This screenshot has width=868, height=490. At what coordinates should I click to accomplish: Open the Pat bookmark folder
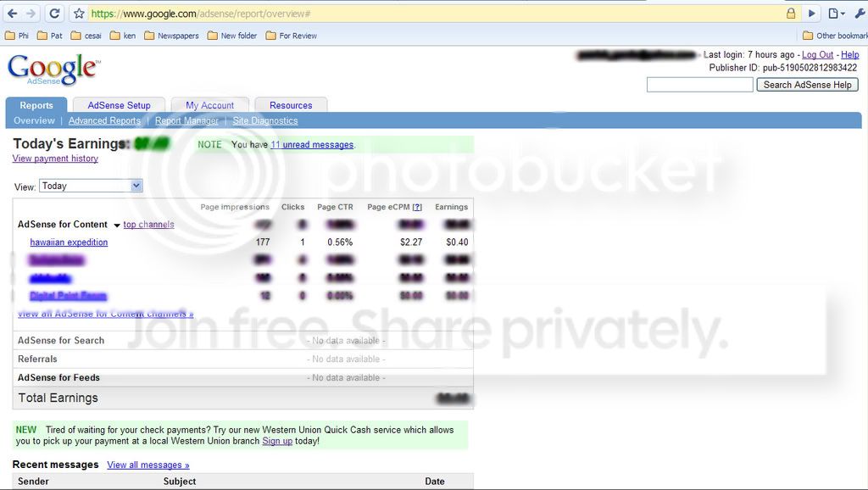click(50, 36)
